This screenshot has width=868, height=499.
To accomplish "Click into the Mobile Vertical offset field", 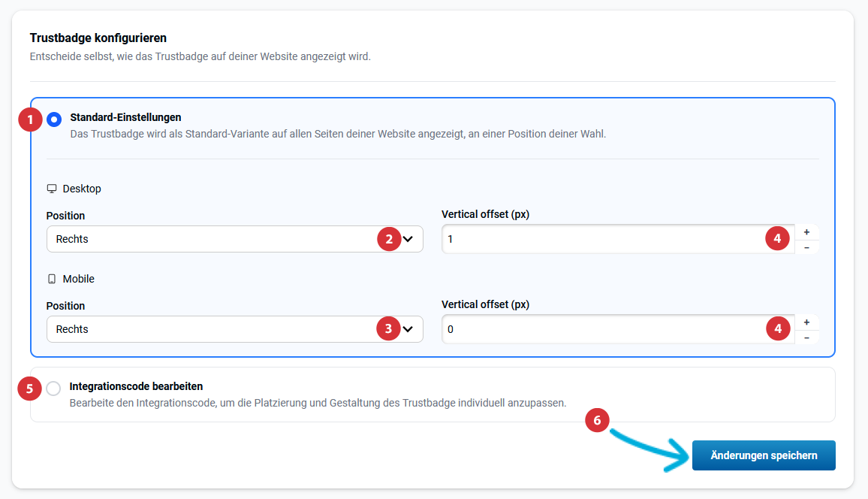I will coord(601,329).
